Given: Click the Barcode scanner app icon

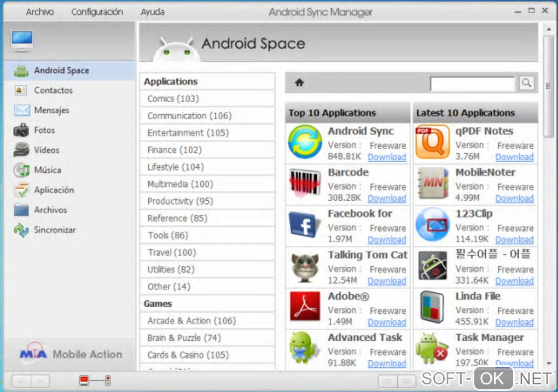Looking at the screenshot, I should coord(305,183).
